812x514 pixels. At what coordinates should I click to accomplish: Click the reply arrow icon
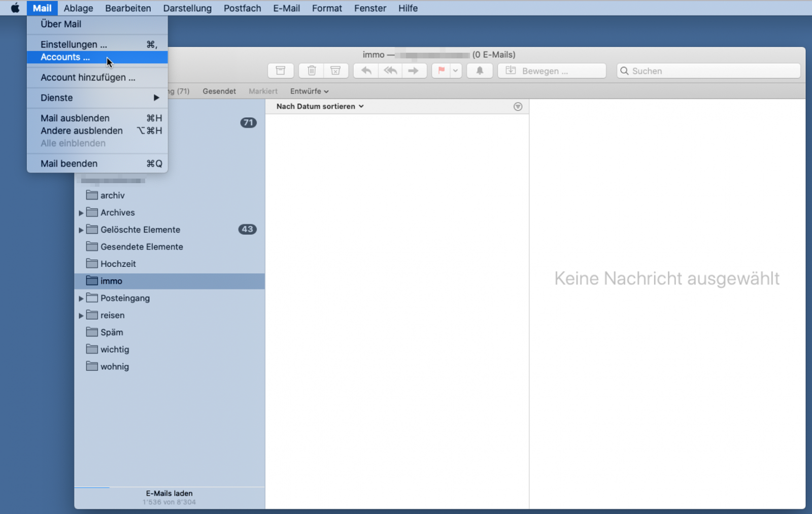point(366,71)
